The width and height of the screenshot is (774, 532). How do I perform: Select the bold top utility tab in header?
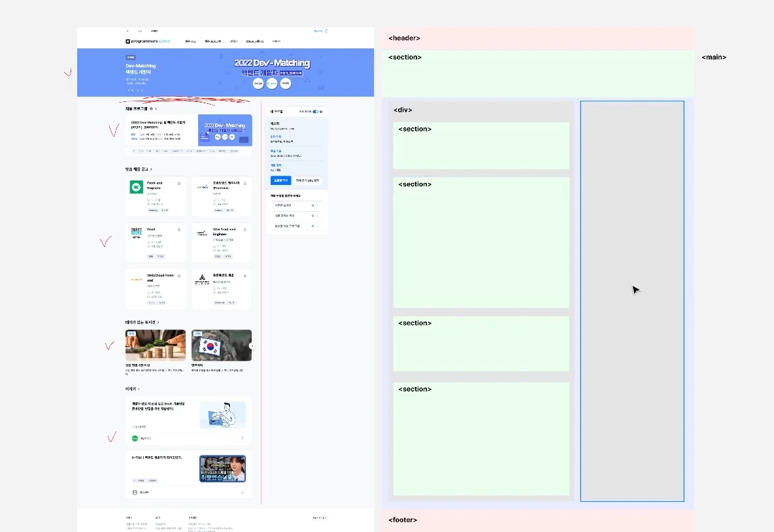154,31
